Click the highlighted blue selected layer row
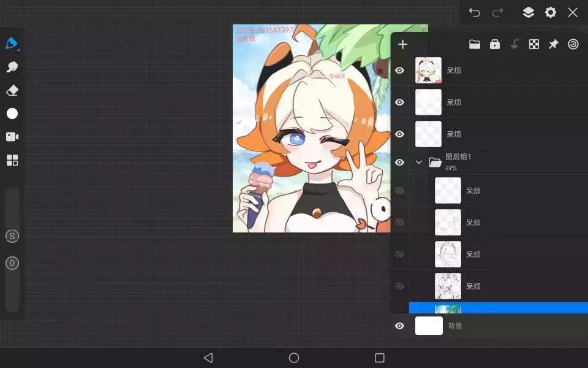The height and width of the screenshot is (368, 588). tap(499, 307)
